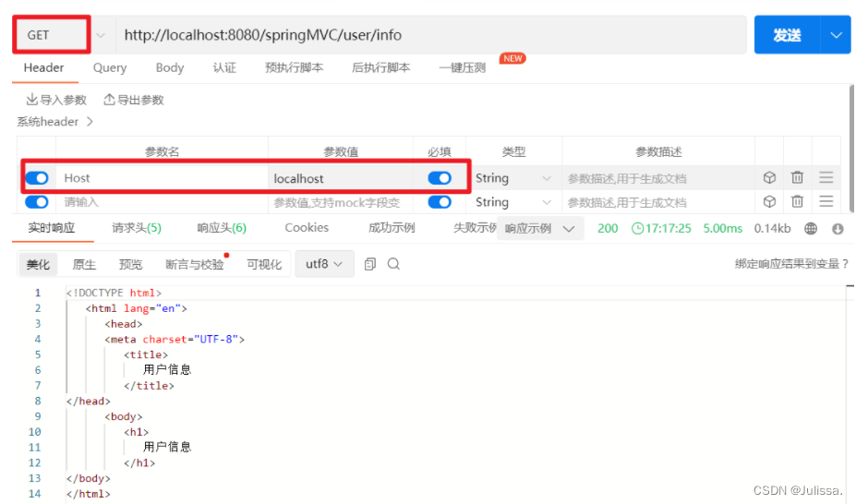Click trash icon in the empty parameter row
The width and height of the screenshot is (856, 504).
point(797,202)
